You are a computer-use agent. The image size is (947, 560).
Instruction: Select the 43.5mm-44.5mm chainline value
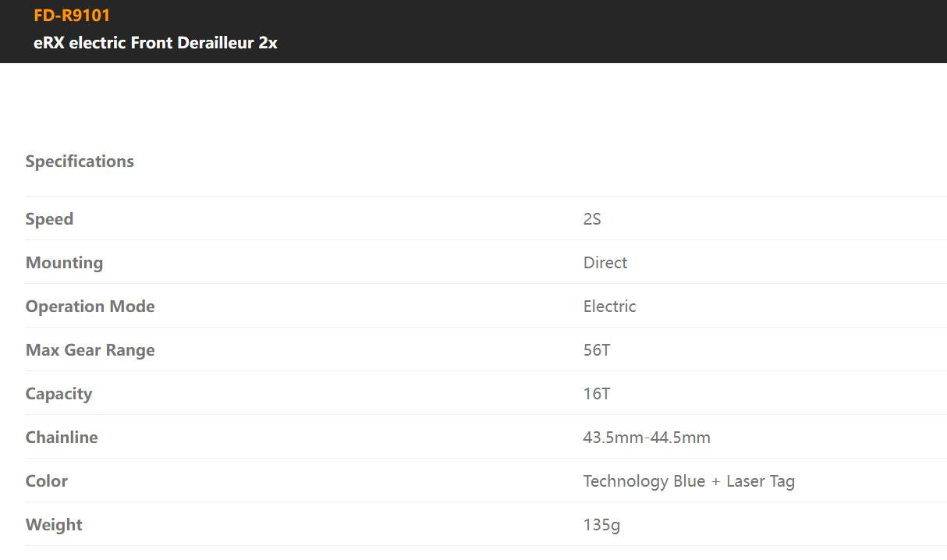tap(646, 438)
